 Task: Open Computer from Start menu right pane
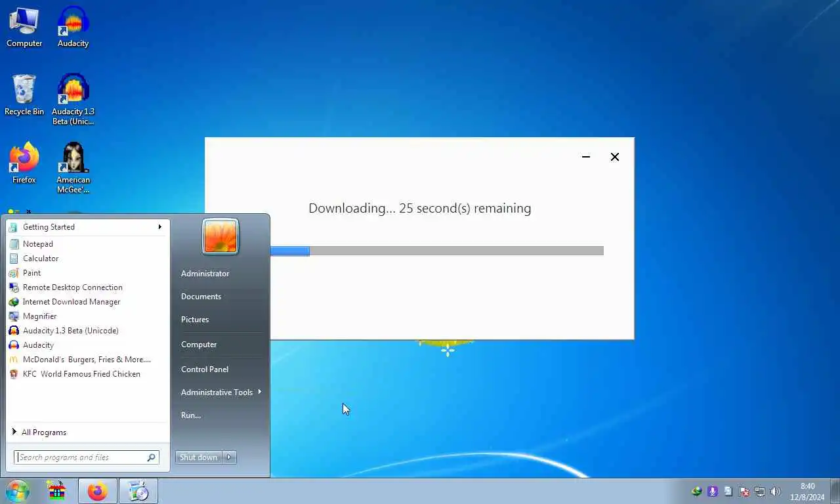tap(199, 345)
